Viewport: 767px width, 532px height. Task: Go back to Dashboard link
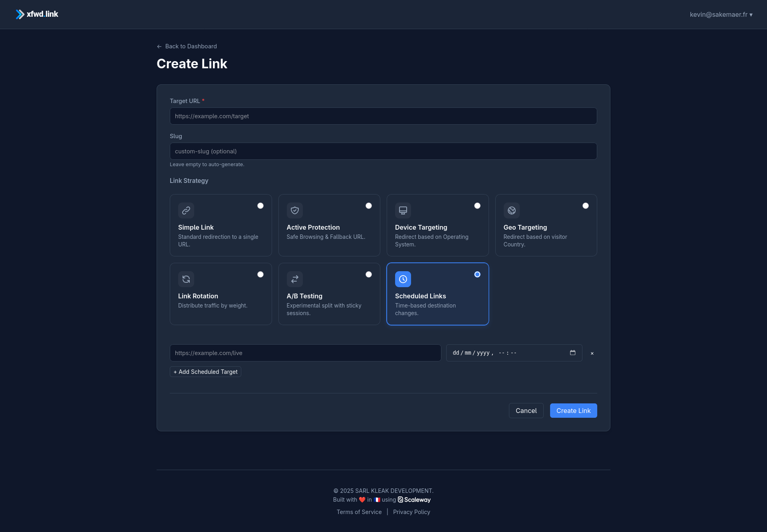pos(187,46)
